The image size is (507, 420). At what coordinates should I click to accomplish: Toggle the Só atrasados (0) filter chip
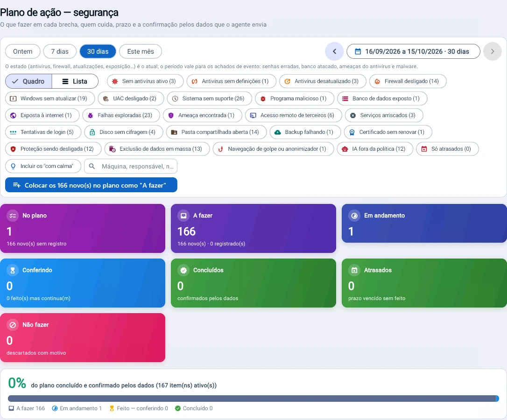point(447,149)
